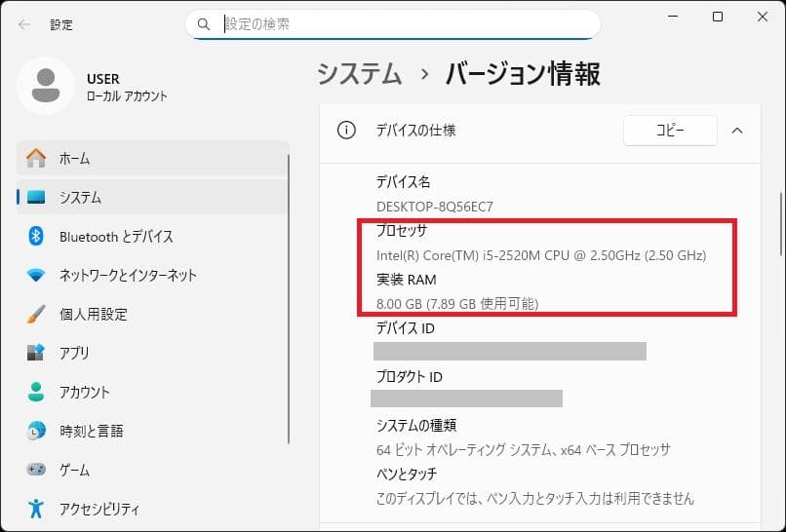Click the Time and language globe icon

pyautogui.click(x=36, y=431)
